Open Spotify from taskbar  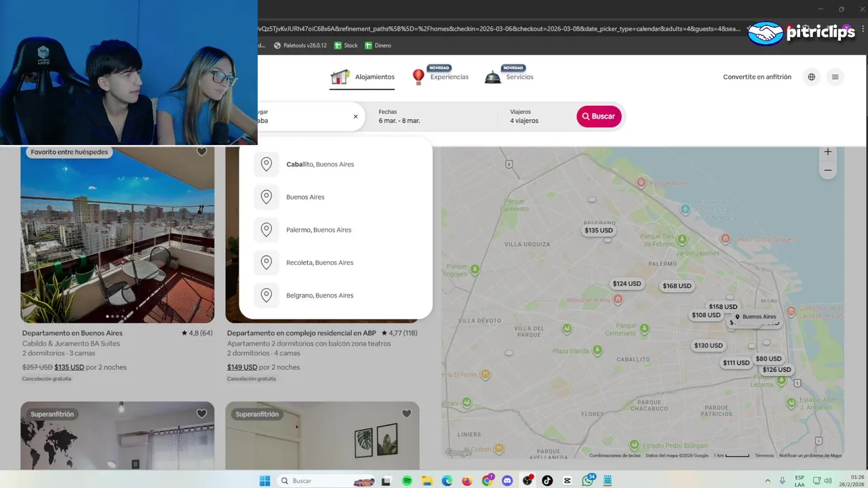407,481
